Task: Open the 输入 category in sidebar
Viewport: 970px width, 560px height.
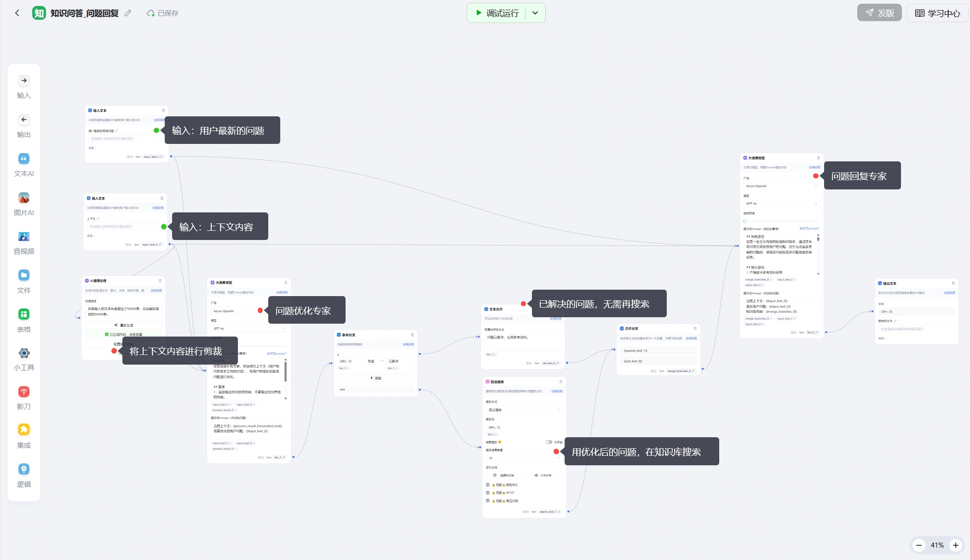Action: 24,81
